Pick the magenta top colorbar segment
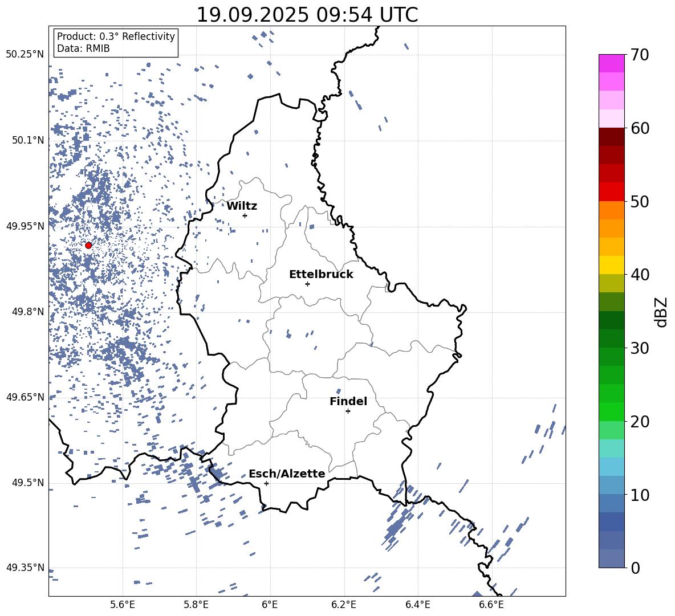The height and width of the screenshot is (616, 675). 612,63
